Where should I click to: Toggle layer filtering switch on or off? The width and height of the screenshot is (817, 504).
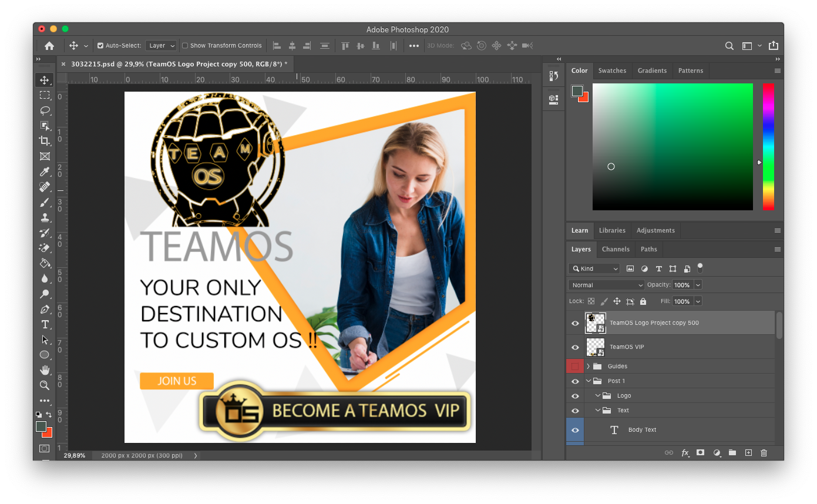pos(700,268)
